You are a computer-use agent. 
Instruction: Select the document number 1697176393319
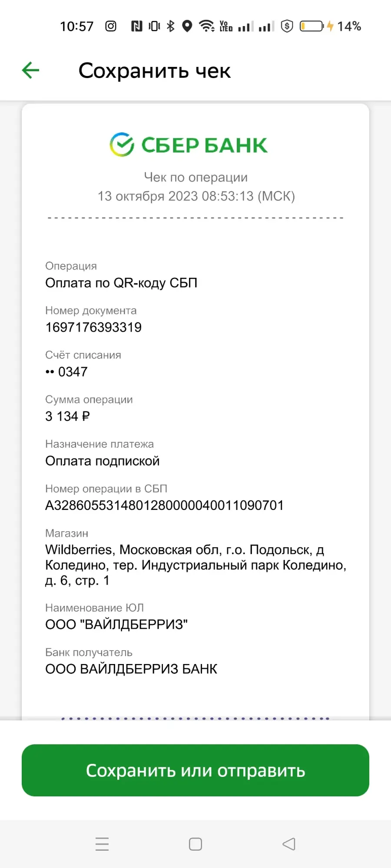[93, 327]
